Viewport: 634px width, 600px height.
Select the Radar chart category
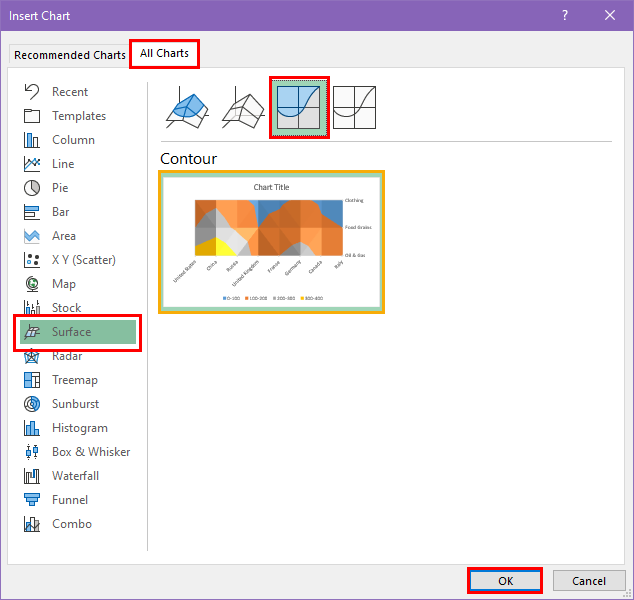[78, 356]
